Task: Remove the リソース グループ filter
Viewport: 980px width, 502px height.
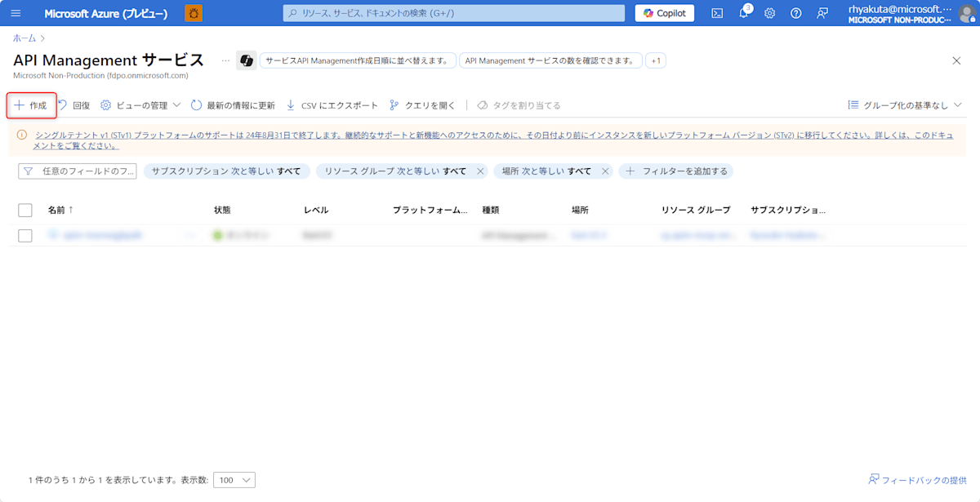Action: coord(480,171)
